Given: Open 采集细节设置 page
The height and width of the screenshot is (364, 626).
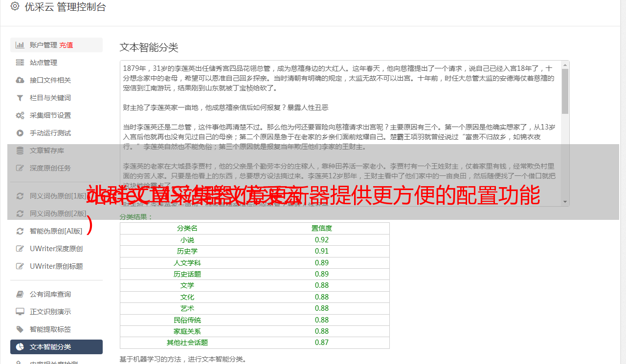Looking at the screenshot, I should pyautogui.click(x=56, y=115).
